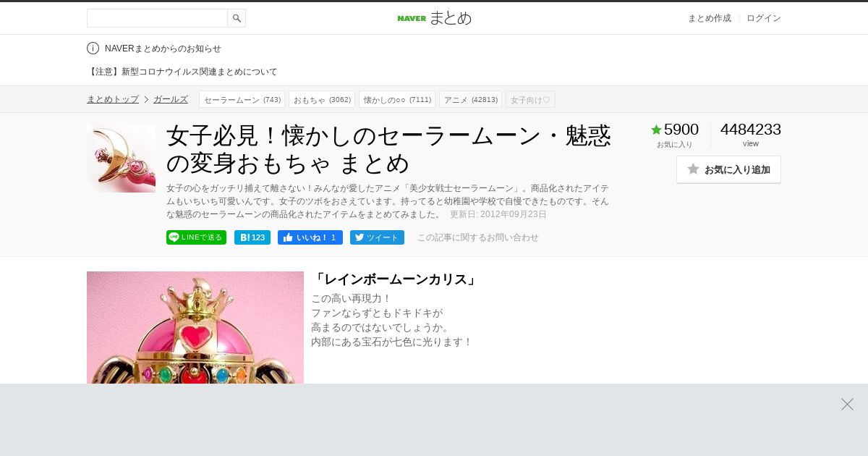868x456 pixels.
Task: Click the text 内部にある宝石が七色に光ります！
Action: 391,342
